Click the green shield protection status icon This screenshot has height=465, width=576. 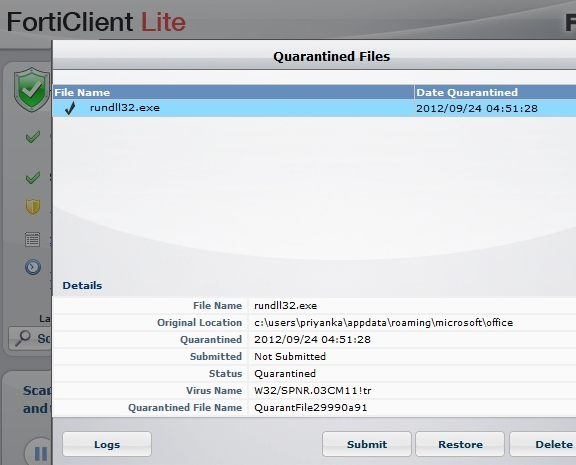pos(32,90)
